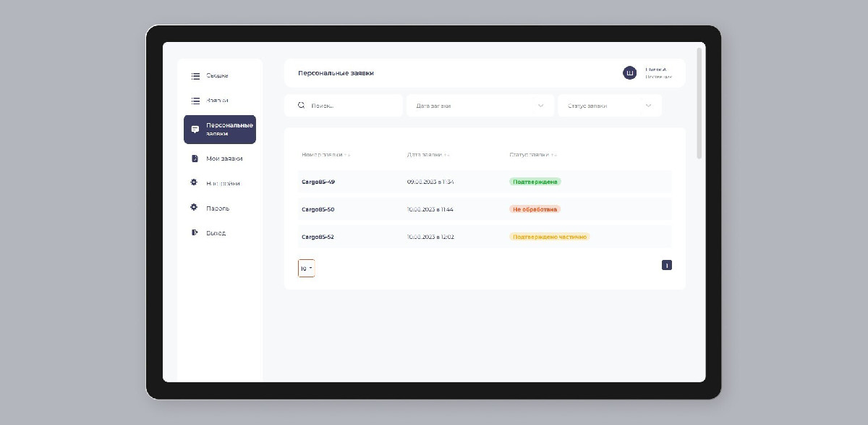Click into the Поиск search field

coord(344,106)
